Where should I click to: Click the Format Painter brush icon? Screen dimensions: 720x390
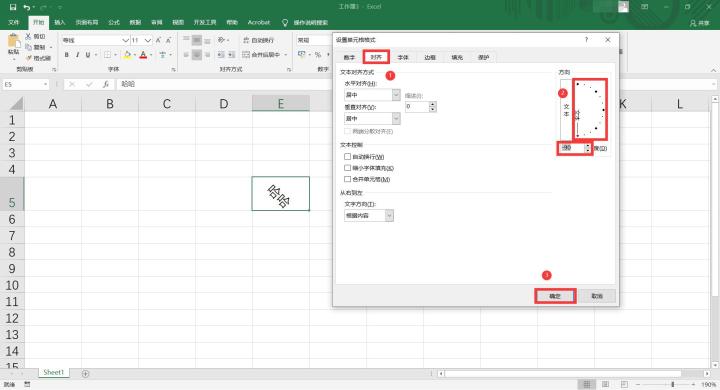coord(28,58)
